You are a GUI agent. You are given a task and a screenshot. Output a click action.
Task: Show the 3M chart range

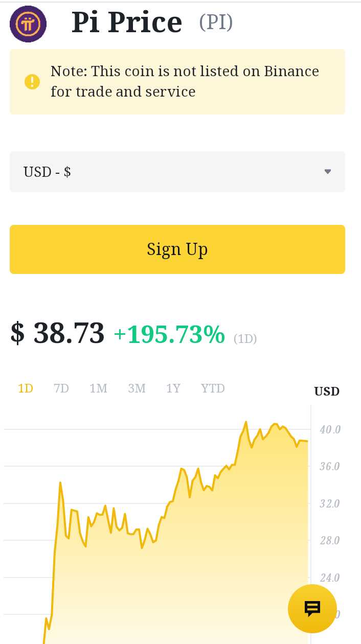(137, 388)
